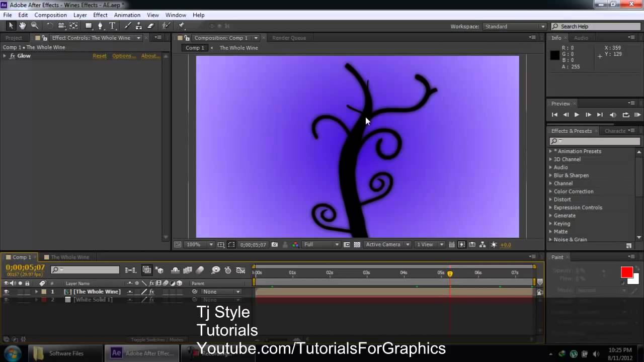Choose the Pen tool
Image resolution: width=644 pixels, height=362 pixels.
click(100, 26)
